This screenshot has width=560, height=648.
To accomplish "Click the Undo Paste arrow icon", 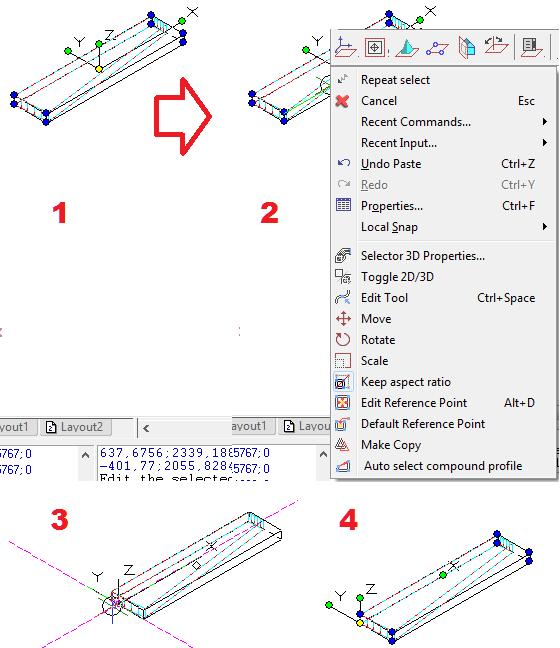I will point(343,163).
